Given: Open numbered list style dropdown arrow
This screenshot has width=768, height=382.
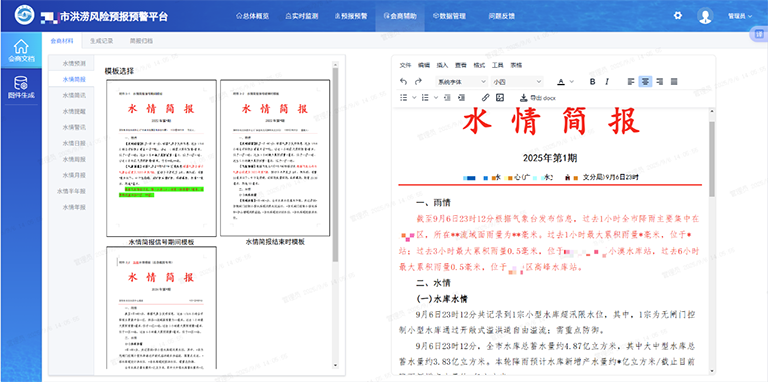Looking at the screenshot, I should [436, 97].
